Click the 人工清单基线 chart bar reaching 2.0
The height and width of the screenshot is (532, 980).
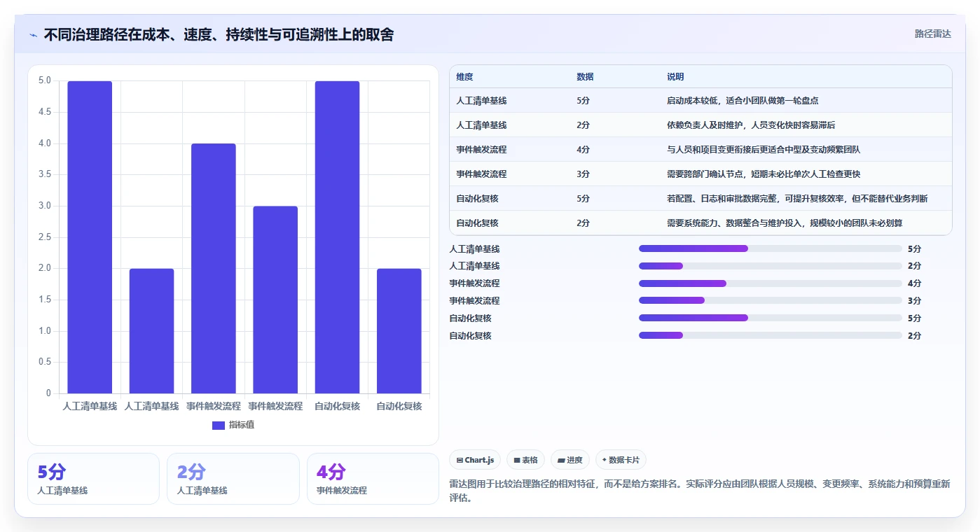click(x=151, y=331)
